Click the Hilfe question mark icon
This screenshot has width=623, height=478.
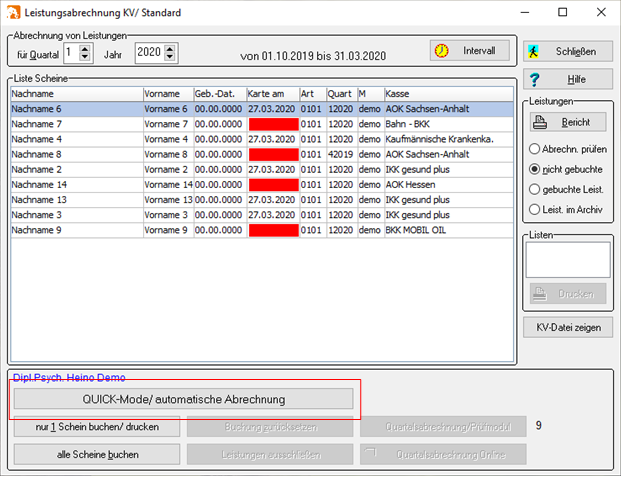pos(535,79)
